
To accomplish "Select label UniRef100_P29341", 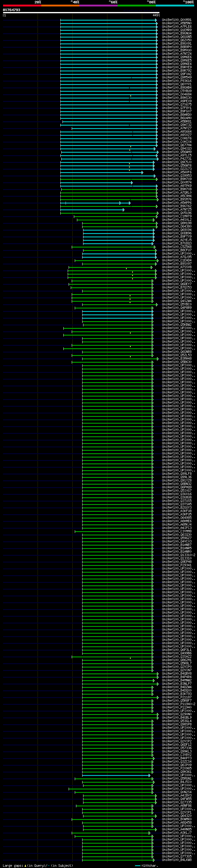I will pyautogui.click(x=176, y=565).
